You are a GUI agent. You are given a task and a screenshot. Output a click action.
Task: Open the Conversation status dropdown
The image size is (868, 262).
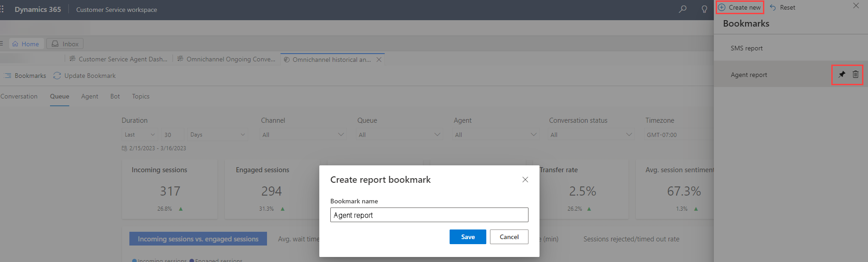[x=591, y=135]
